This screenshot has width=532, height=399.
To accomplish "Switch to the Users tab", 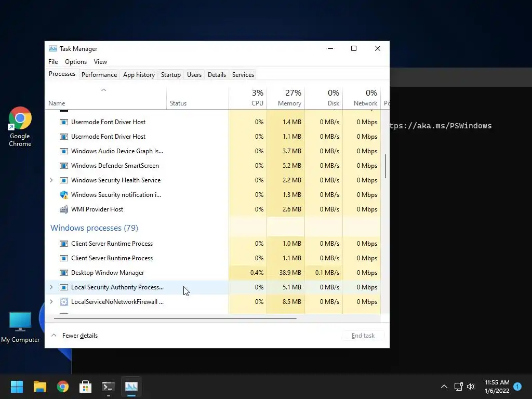I will click(194, 75).
